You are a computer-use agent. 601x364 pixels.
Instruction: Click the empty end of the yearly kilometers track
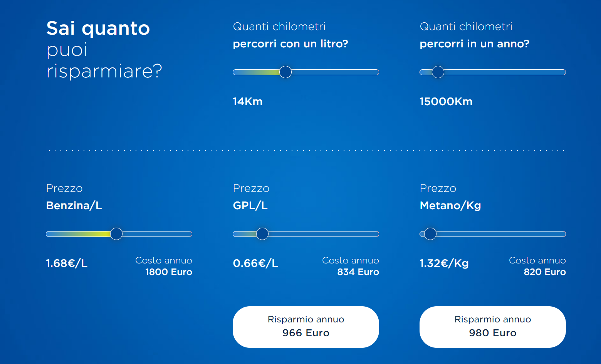pos(505,72)
